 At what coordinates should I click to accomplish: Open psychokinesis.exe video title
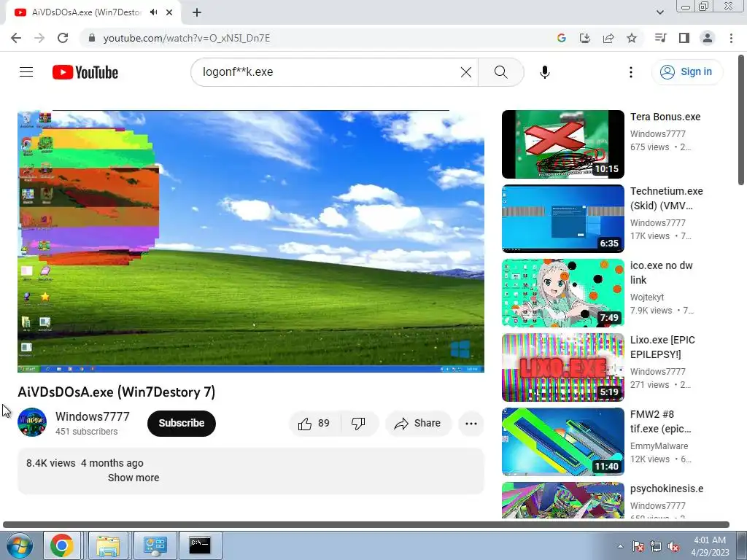click(x=667, y=489)
